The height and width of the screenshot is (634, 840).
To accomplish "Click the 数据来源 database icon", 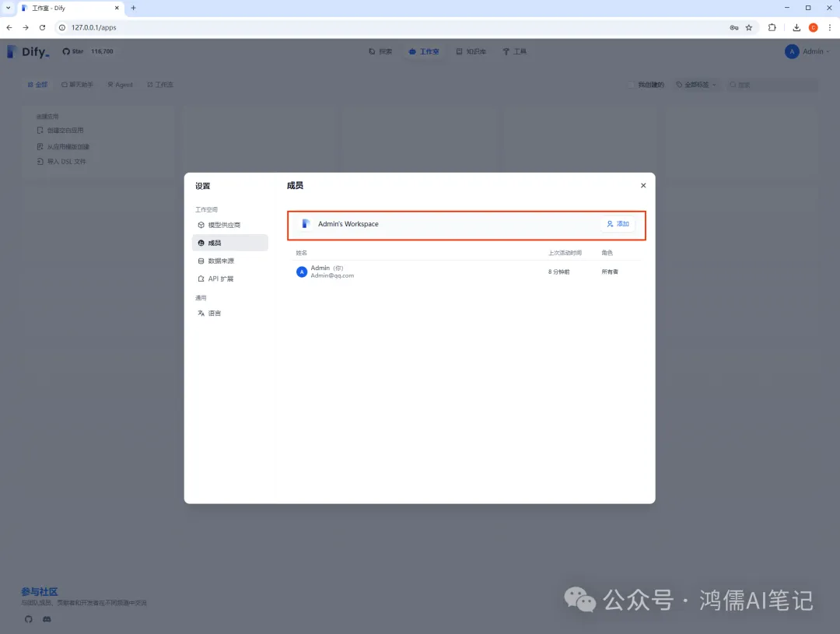I will [x=201, y=261].
